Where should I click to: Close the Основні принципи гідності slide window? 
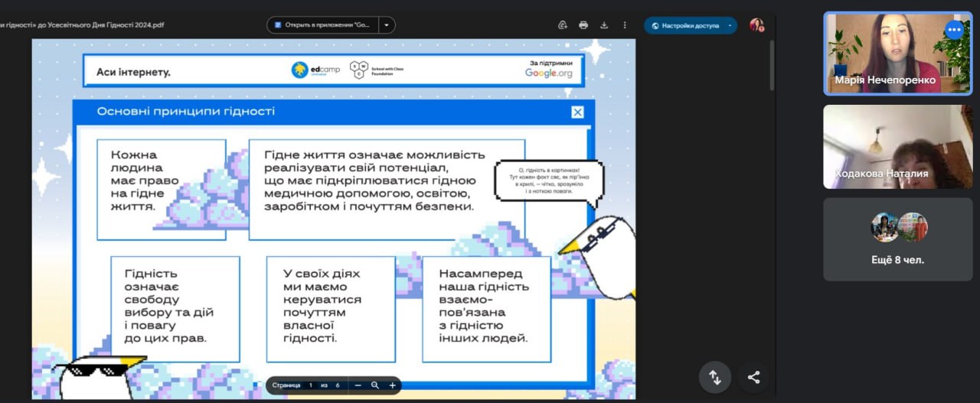pyautogui.click(x=577, y=112)
